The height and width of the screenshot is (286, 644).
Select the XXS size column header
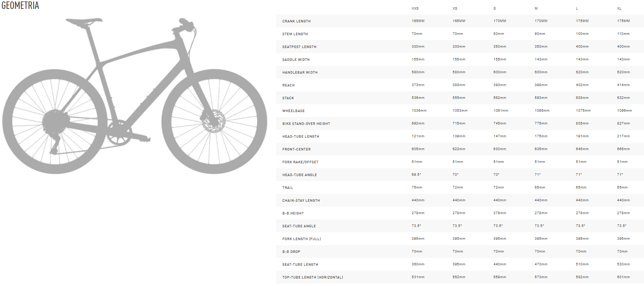tap(415, 9)
